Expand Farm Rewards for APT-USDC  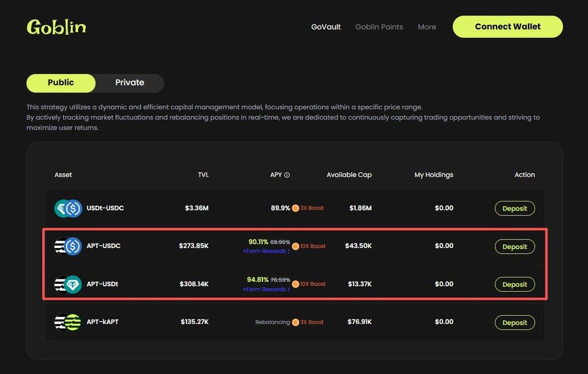pos(266,251)
